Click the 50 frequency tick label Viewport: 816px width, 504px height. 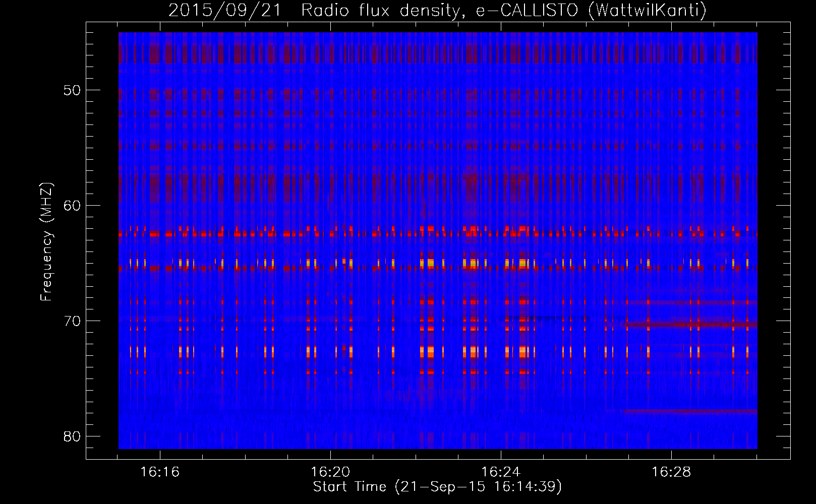pos(72,90)
